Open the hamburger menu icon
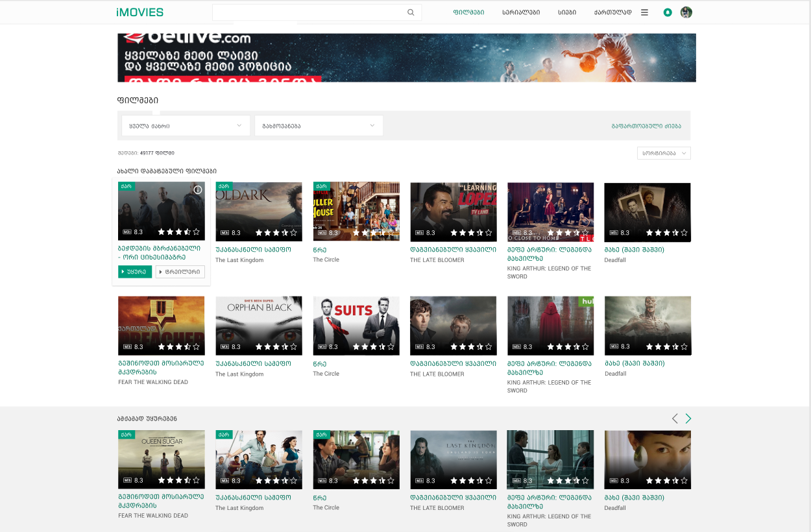The height and width of the screenshot is (532, 811). [644, 12]
